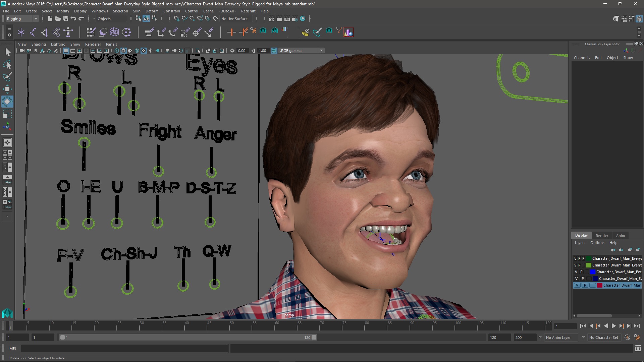Move the selected layer up
The width and height of the screenshot is (644, 362).
[x=613, y=250]
